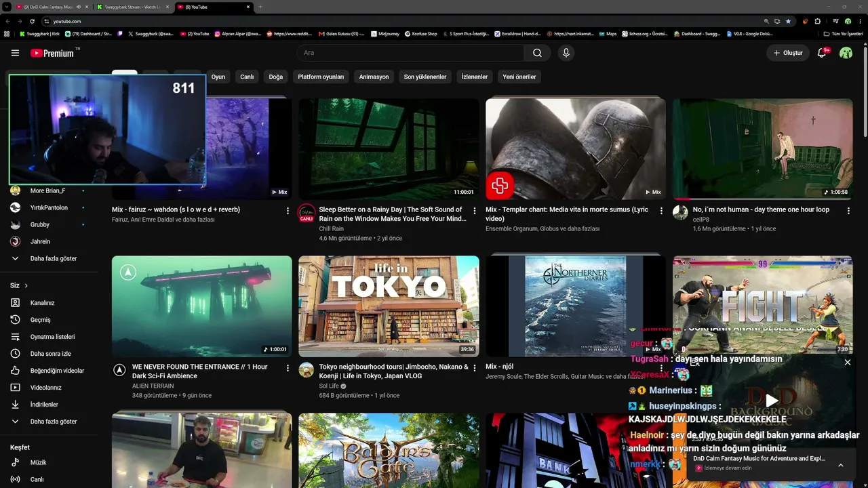Open Beğendiğim videolar list
868x488 pixels.
pos(57,371)
